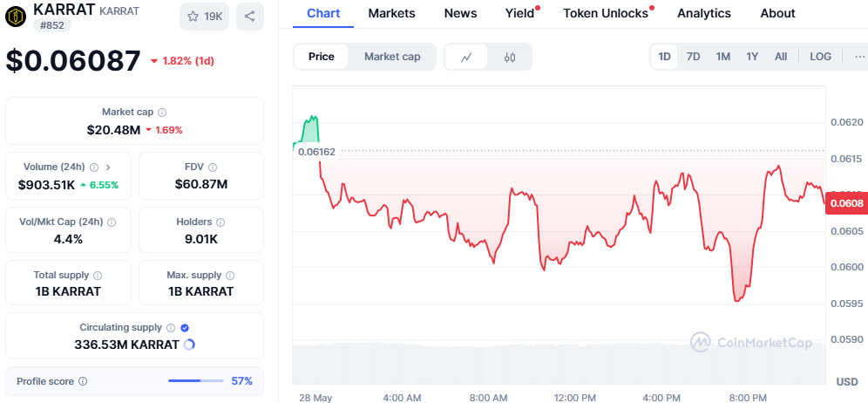Click the 9.01K holders value

[201, 239]
